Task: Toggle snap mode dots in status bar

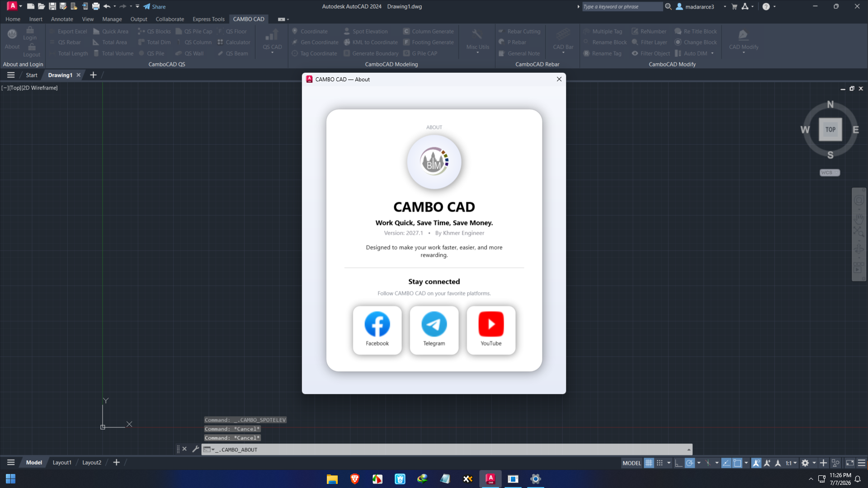Action: (x=660, y=463)
